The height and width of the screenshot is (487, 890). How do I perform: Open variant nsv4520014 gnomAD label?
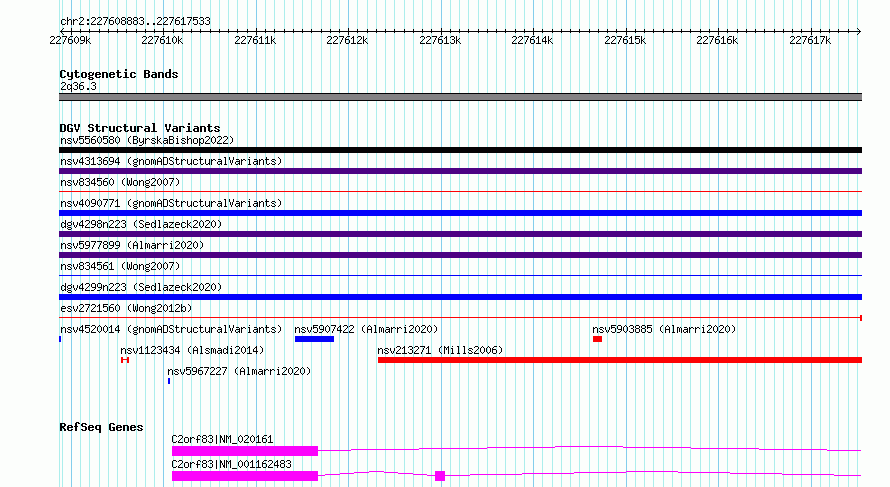[171, 329]
